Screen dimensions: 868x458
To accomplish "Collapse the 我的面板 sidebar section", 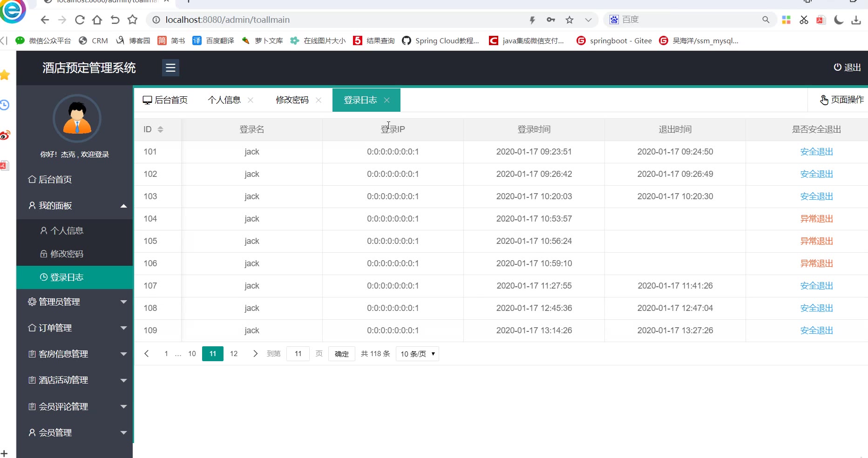I will click(75, 206).
